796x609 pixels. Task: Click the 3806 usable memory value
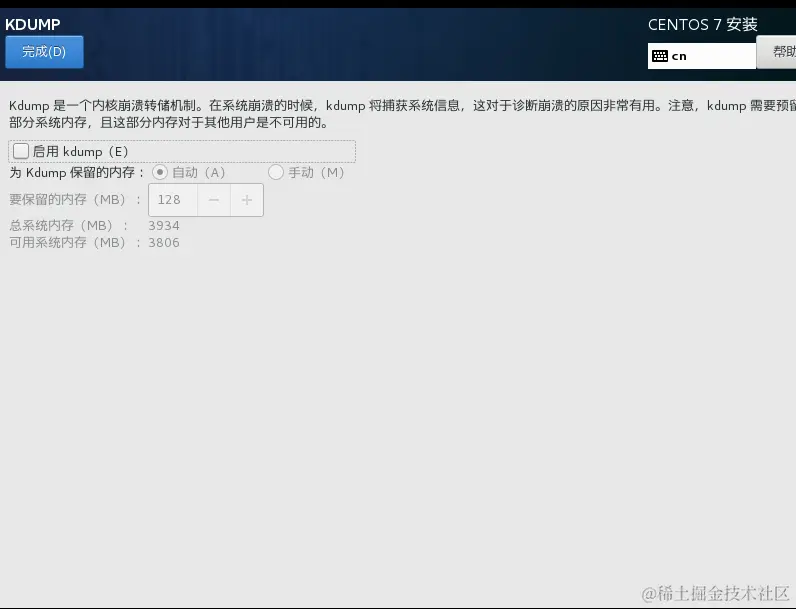(163, 243)
